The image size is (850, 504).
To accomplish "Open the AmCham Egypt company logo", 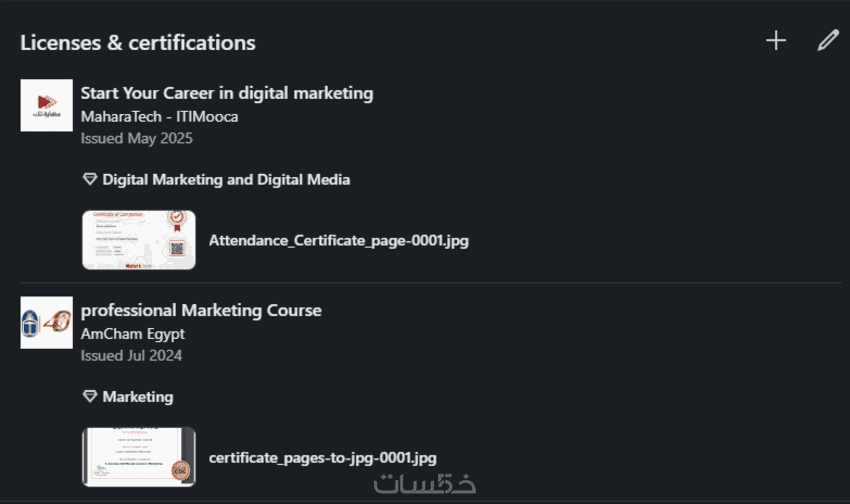I will pos(46,322).
